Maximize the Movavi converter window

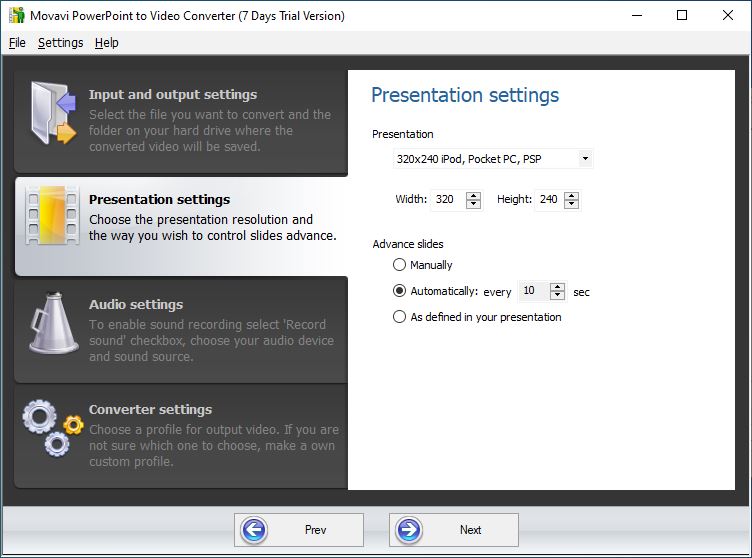tap(682, 15)
